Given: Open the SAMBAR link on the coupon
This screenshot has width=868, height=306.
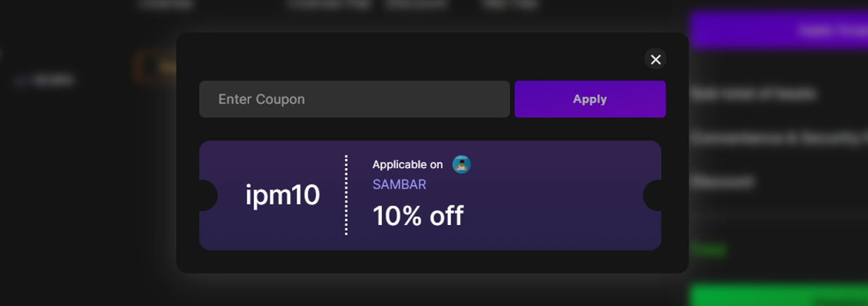Looking at the screenshot, I should (x=400, y=185).
